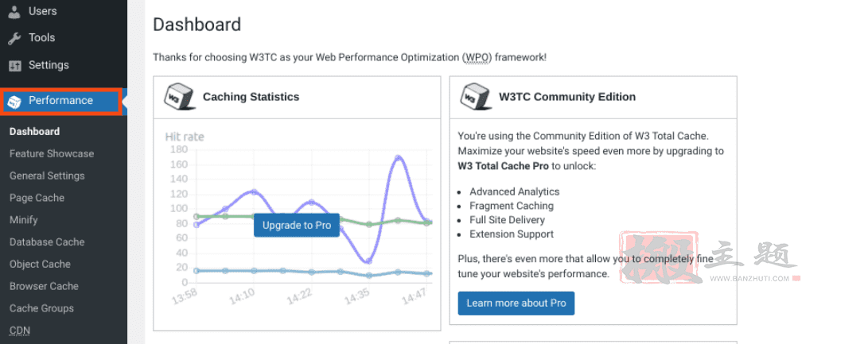Viewport: 868px width, 344px height.
Task: Click Learn more about Pro button
Action: [516, 303]
